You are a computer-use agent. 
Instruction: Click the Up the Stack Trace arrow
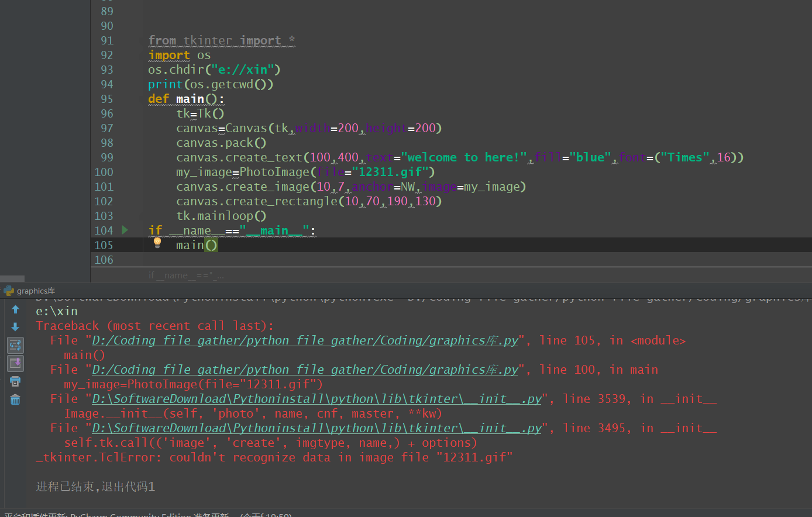pyautogui.click(x=15, y=309)
